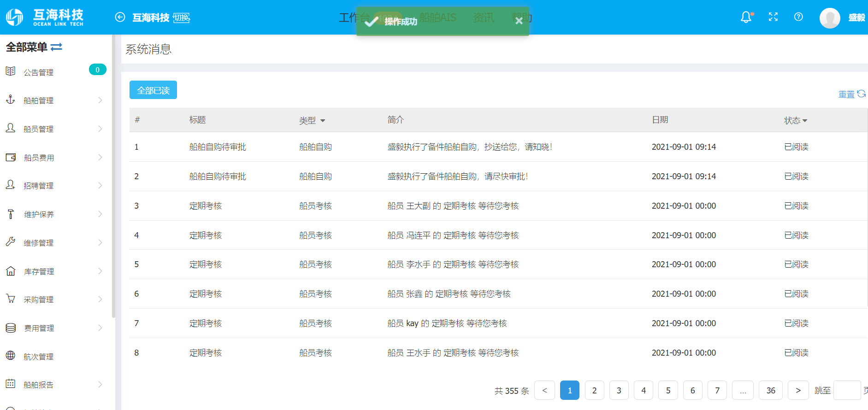868x410 pixels.
Task: Close the 操作成功 toast notification
Action: coord(519,21)
